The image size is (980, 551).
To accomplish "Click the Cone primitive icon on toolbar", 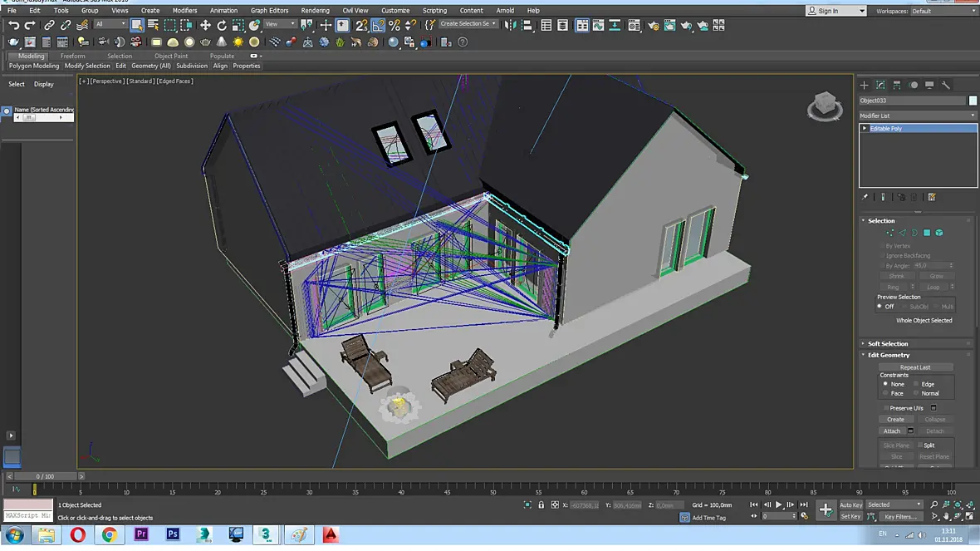I will point(222,42).
